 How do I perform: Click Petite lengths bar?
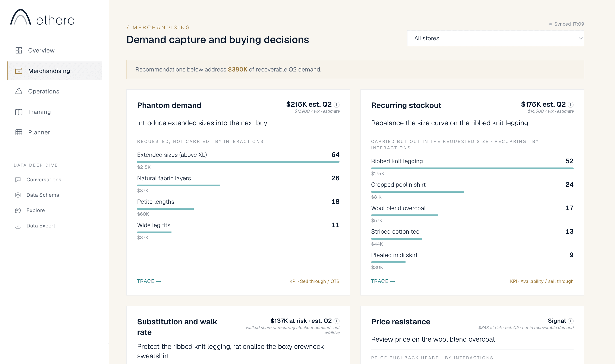(165, 209)
